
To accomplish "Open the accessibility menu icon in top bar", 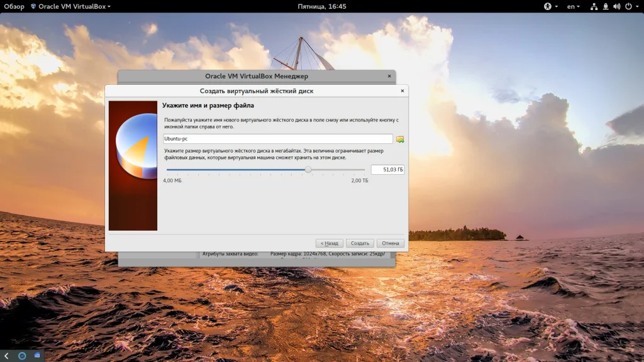I will 548,6.
